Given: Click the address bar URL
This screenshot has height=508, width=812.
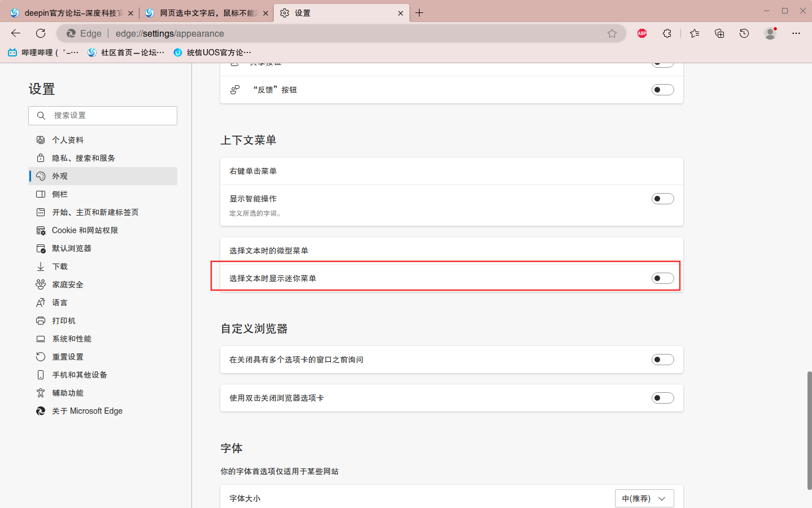Looking at the screenshot, I should [170, 33].
